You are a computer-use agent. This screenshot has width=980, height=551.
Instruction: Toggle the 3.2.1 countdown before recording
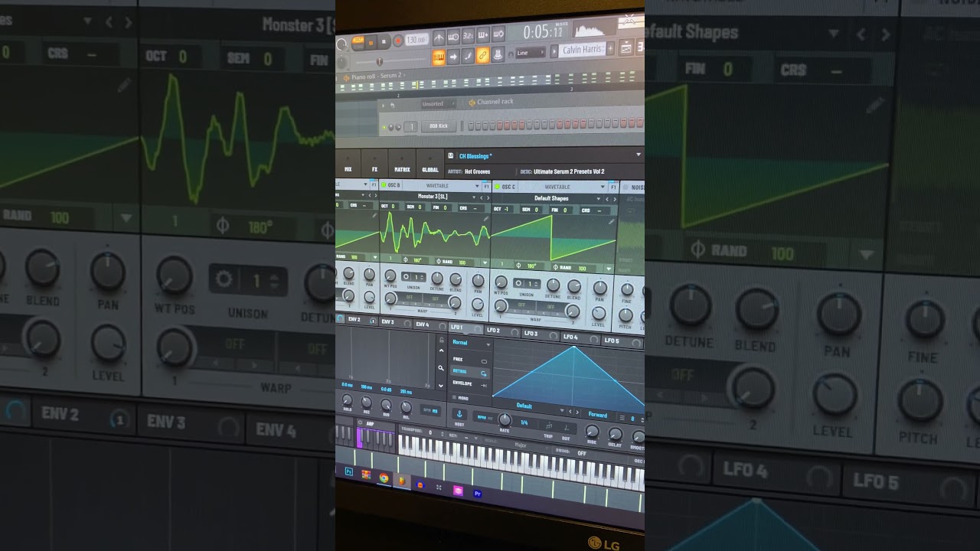[x=468, y=36]
